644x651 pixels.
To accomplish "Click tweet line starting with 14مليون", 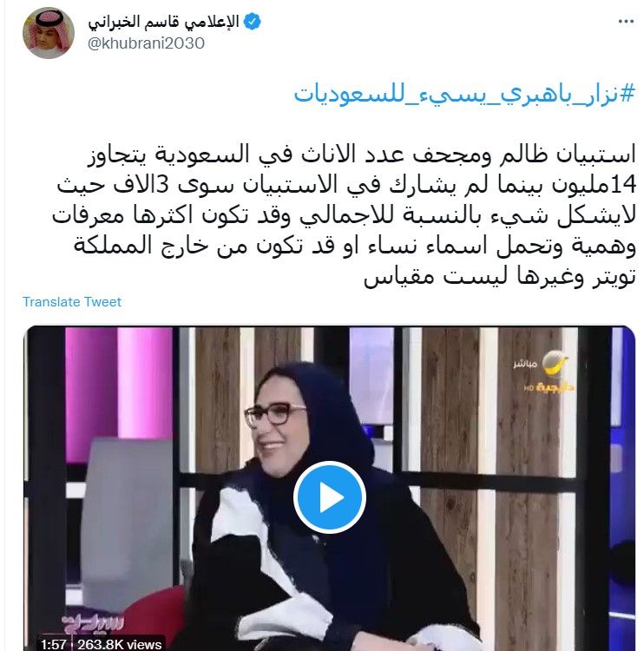I will 346,185.
